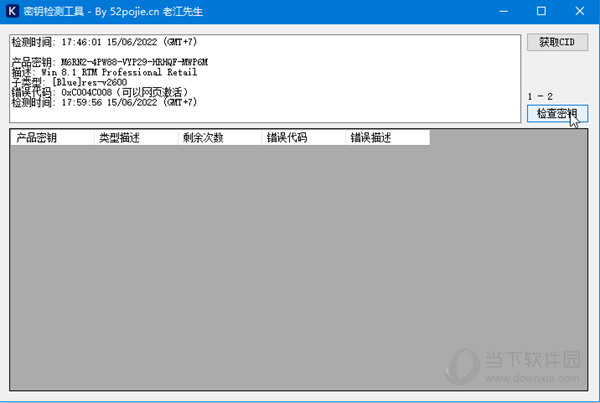Click the '1 - 2' counter label
The height and width of the screenshot is (403, 600).
click(x=540, y=96)
